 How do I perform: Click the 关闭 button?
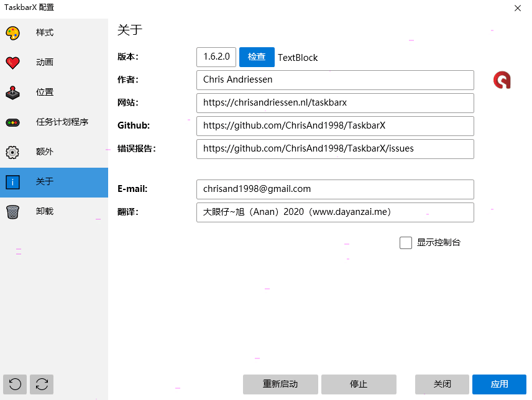(x=442, y=384)
